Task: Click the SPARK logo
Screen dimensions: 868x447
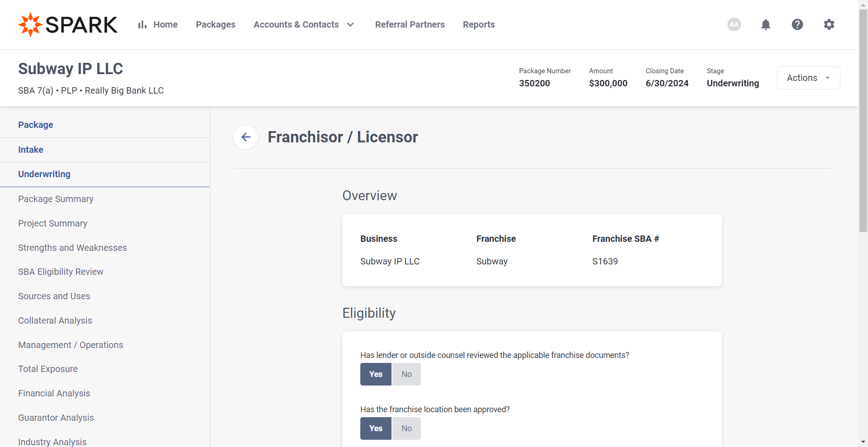Action: [x=68, y=24]
